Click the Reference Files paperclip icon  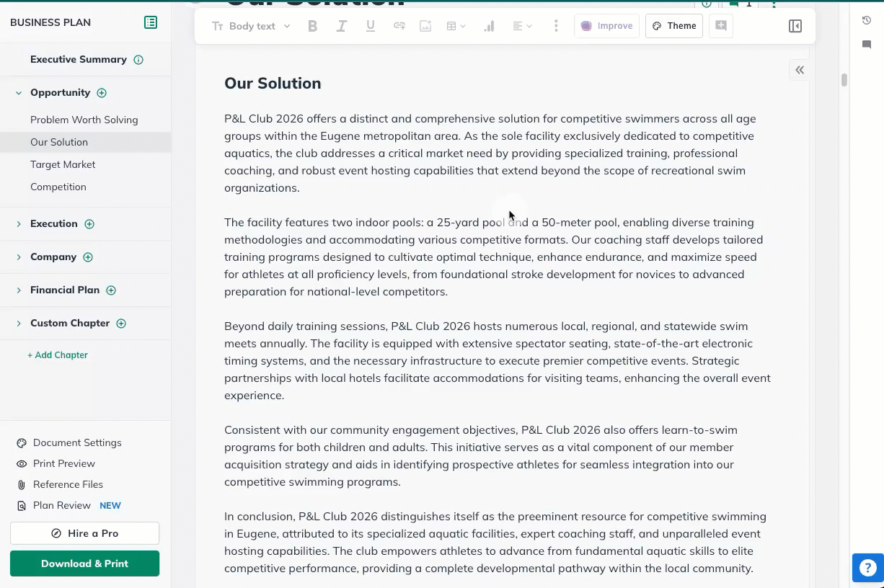click(x=22, y=485)
